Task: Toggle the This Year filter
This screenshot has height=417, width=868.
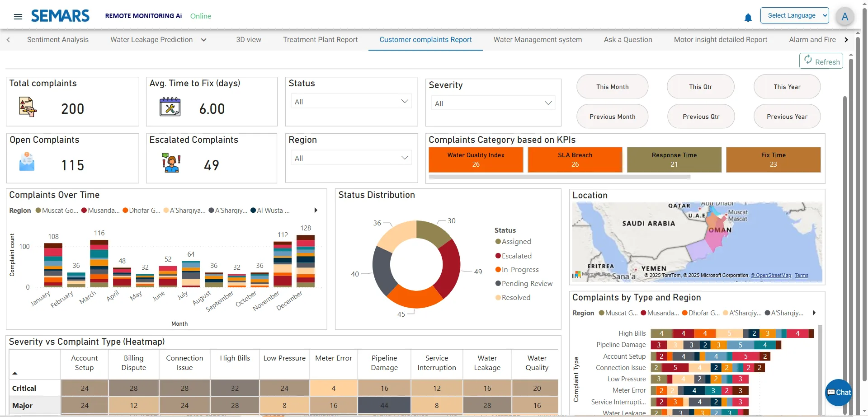Action: click(787, 87)
